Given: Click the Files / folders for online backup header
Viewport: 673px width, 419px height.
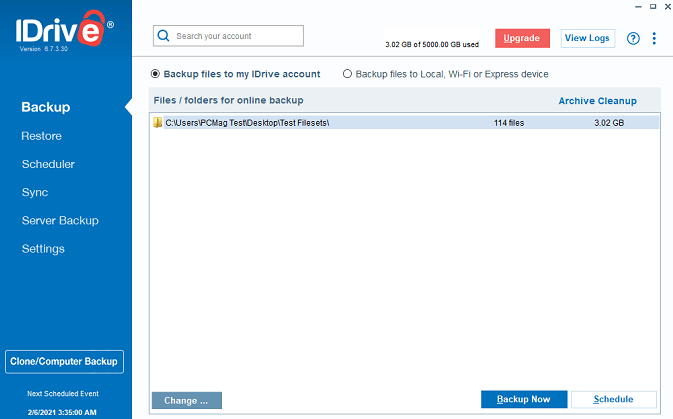Looking at the screenshot, I should coord(228,100).
